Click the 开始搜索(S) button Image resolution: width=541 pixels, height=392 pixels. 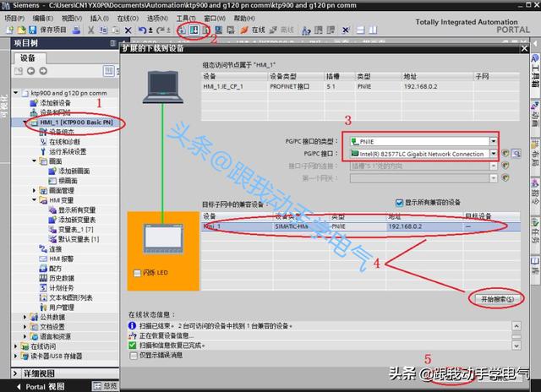point(497,299)
